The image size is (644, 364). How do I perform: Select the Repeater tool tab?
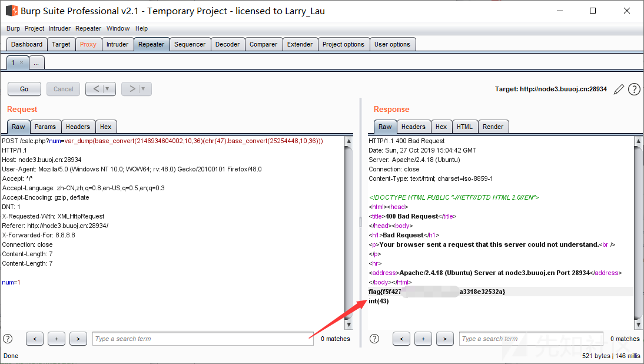tap(151, 44)
